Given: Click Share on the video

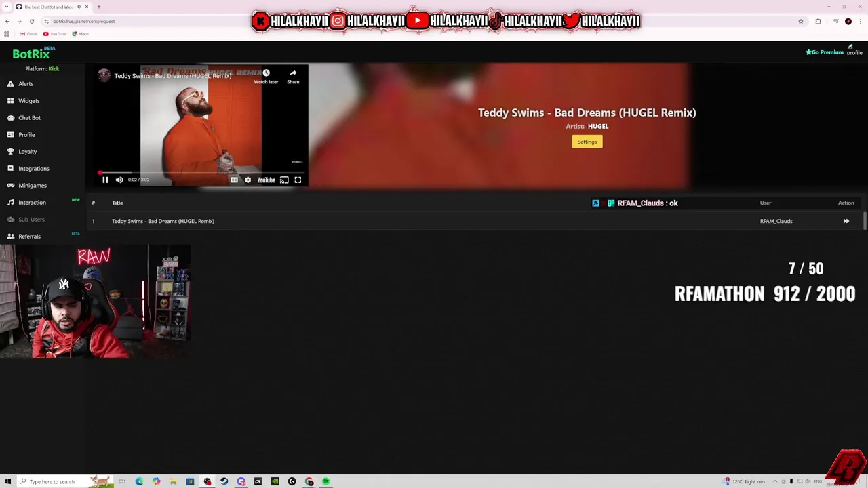Looking at the screenshot, I should pyautogui.click(x=293, y=76).
